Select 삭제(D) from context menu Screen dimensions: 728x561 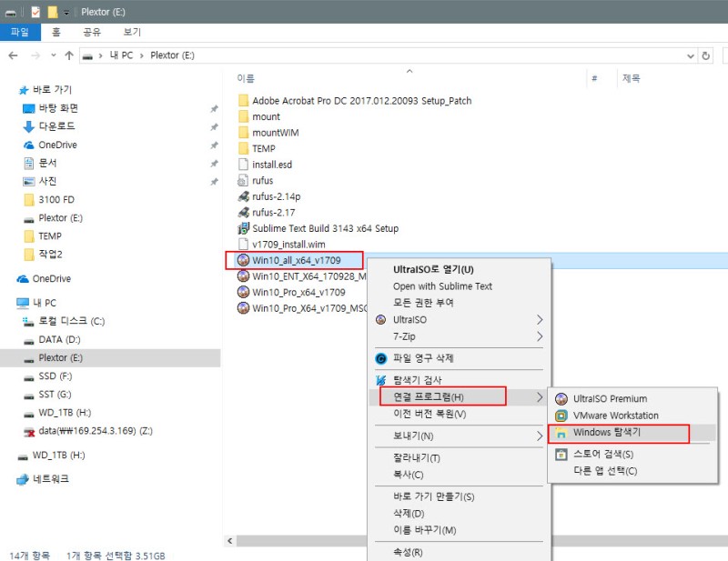[x=458, y=513]
